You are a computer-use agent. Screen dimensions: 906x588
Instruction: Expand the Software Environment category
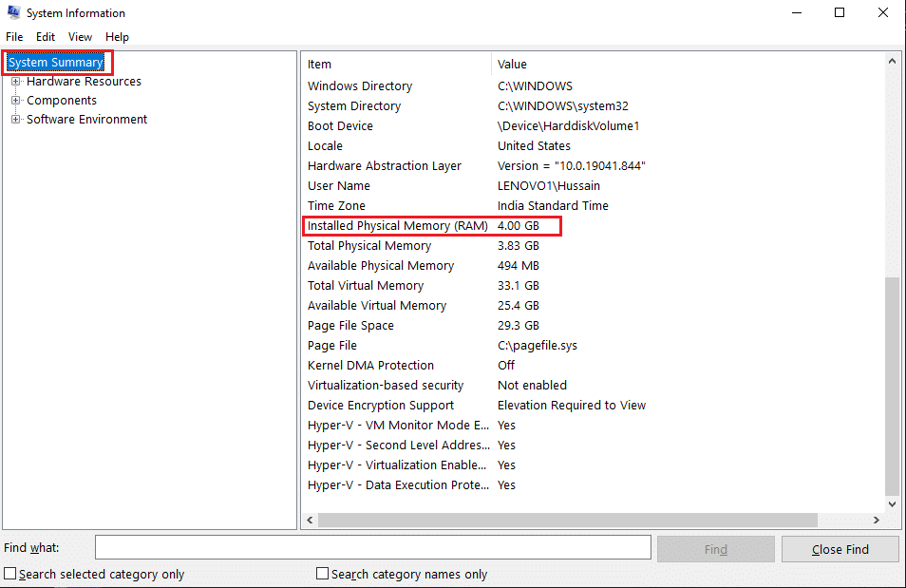(15, 119)
